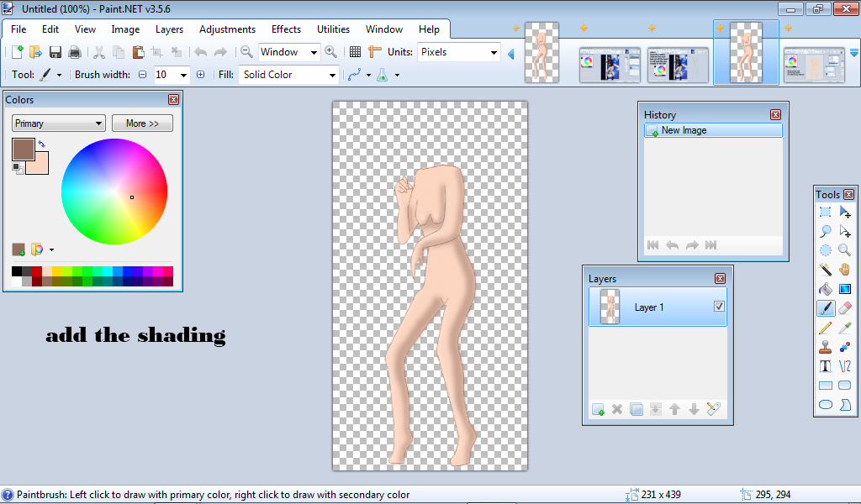
Task: Click Layer Properties icon in Layers panel
Action: [713, 409]
